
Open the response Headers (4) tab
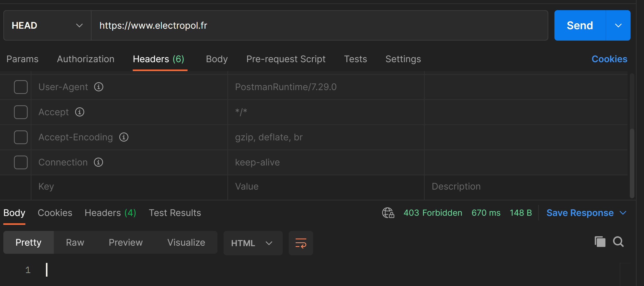(x=110, y=213)
